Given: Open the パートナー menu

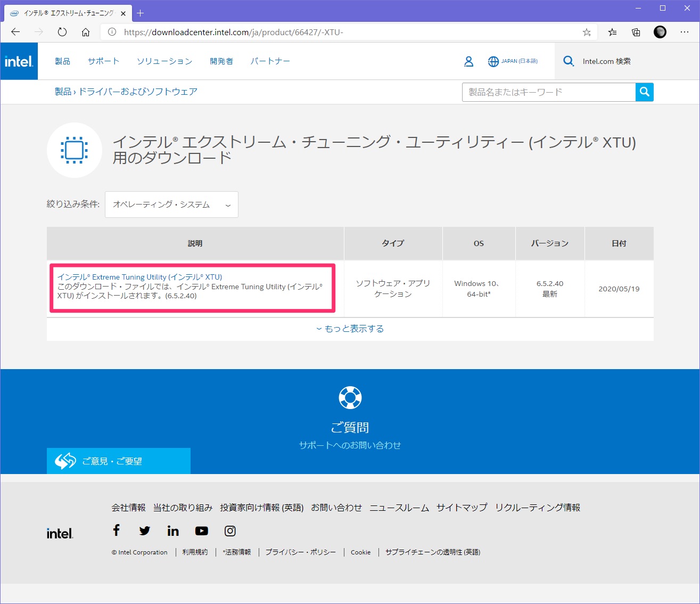Looking at the screenshot, I should 270,61.
